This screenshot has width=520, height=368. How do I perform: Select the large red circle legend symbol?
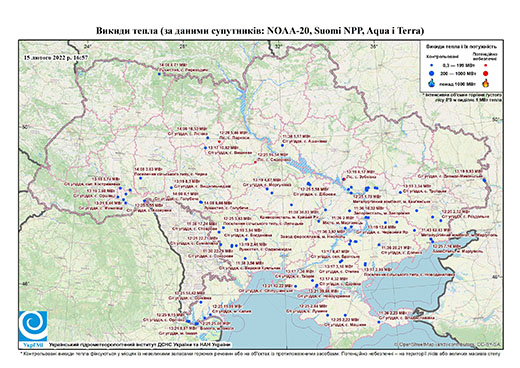(x=486, y=74)
